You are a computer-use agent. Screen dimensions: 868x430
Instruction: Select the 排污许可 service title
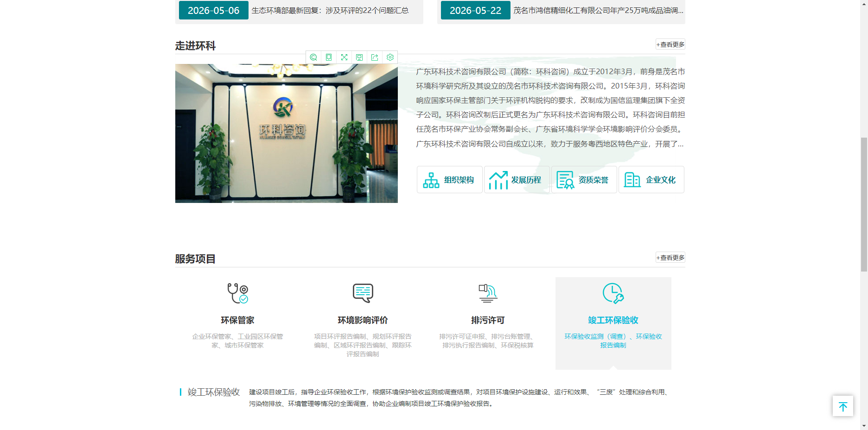coord(488,320)
